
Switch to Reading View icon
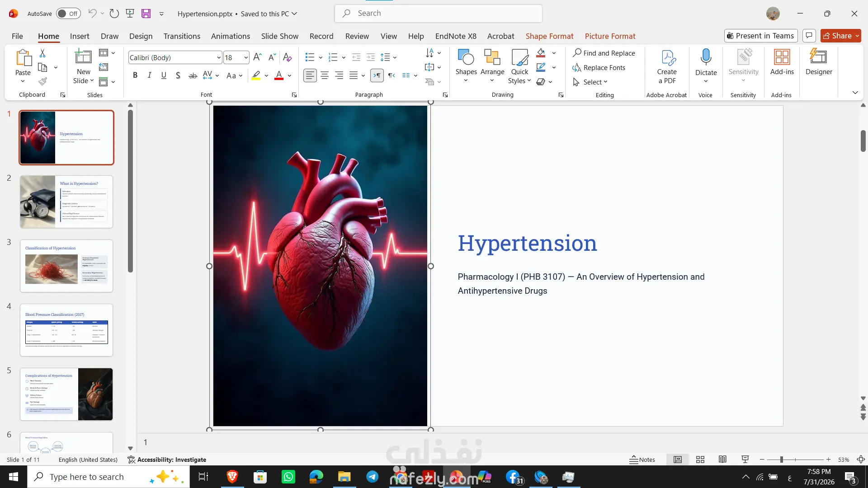723,460
